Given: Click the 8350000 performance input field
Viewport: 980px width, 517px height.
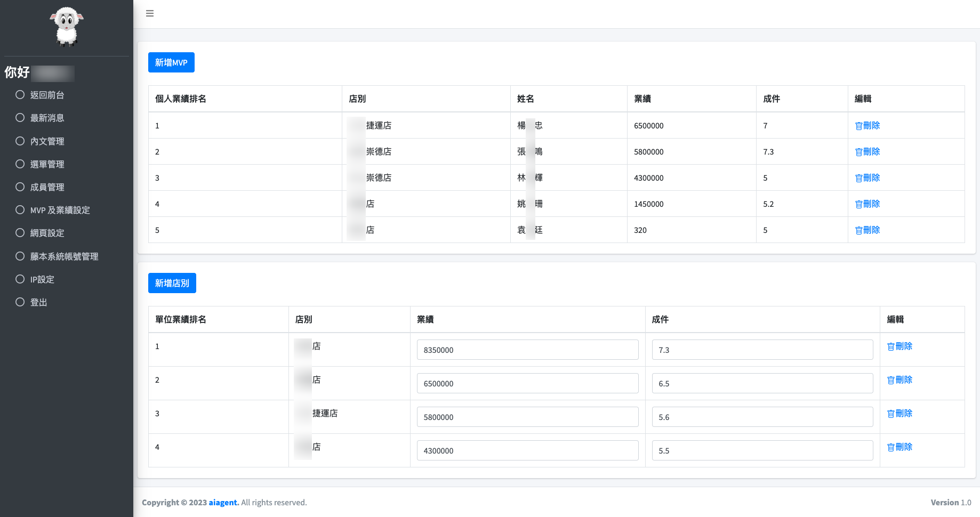Looking at the screenshot, I should click(527, 350).
